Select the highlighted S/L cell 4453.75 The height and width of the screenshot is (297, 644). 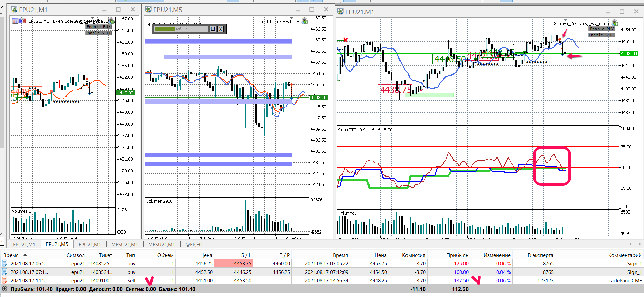pyautogui.click(x=234, y=263)
